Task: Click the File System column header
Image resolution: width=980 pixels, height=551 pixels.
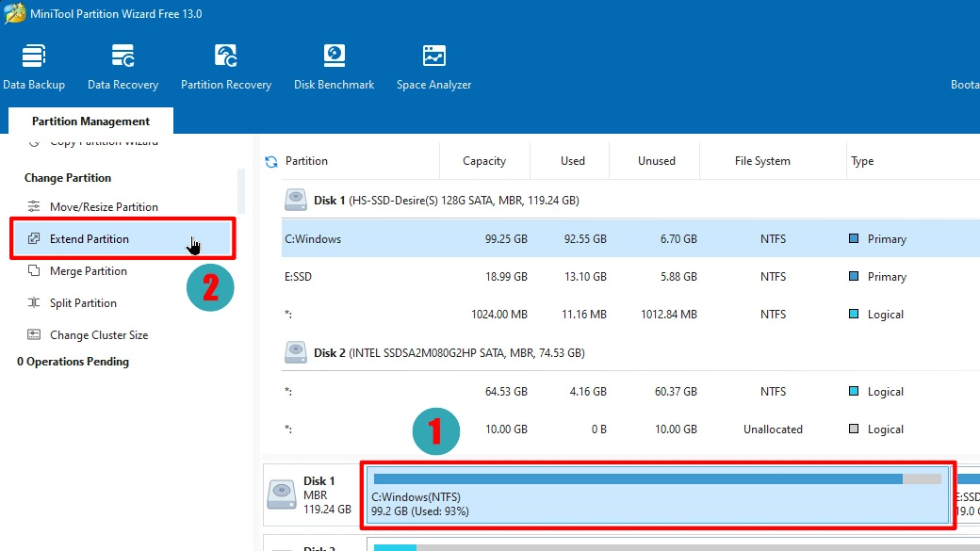Action: click(762, 161)
